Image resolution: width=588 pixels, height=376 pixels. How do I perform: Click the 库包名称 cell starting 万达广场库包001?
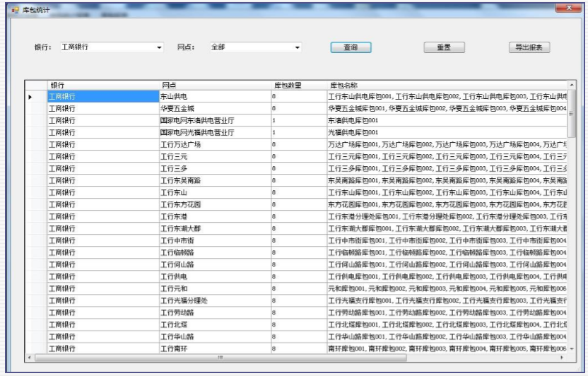[447, 144]
